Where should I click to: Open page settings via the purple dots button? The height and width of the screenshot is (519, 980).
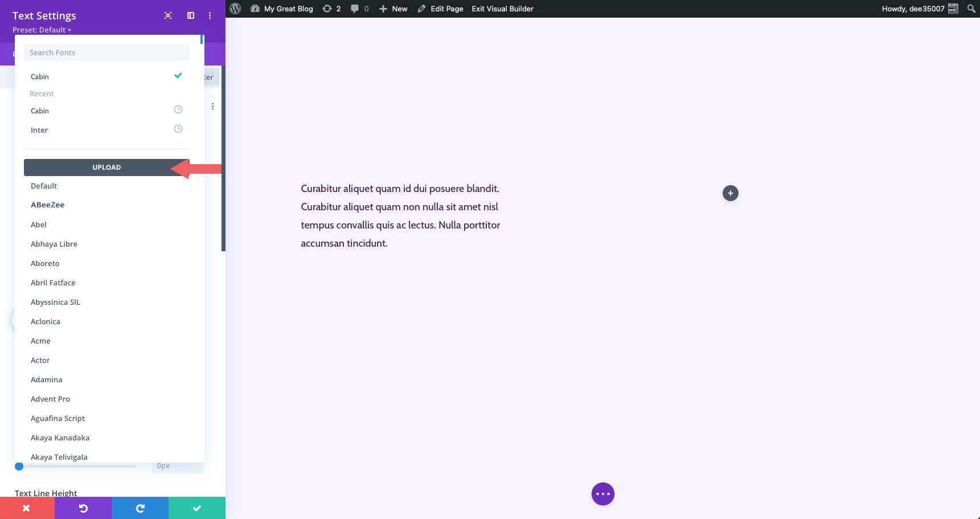pos(603,493)
